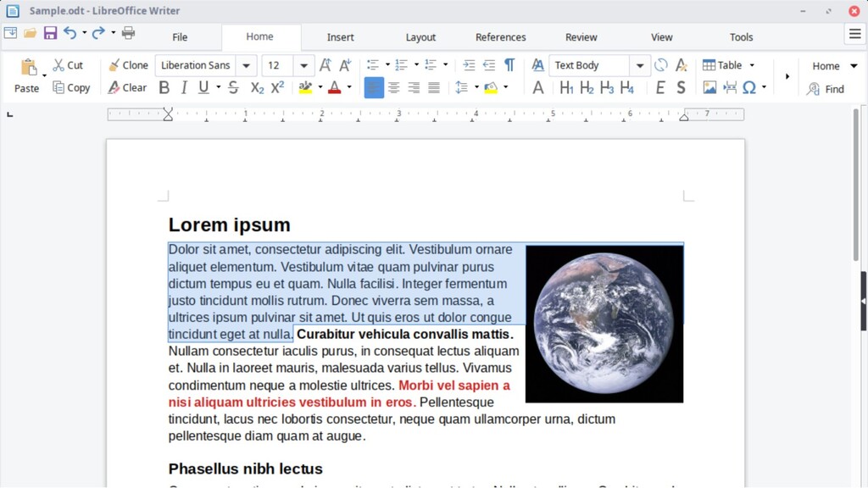868x488 pixels.
Task: Decrease paragraph indent
Action: pos(489,65)
